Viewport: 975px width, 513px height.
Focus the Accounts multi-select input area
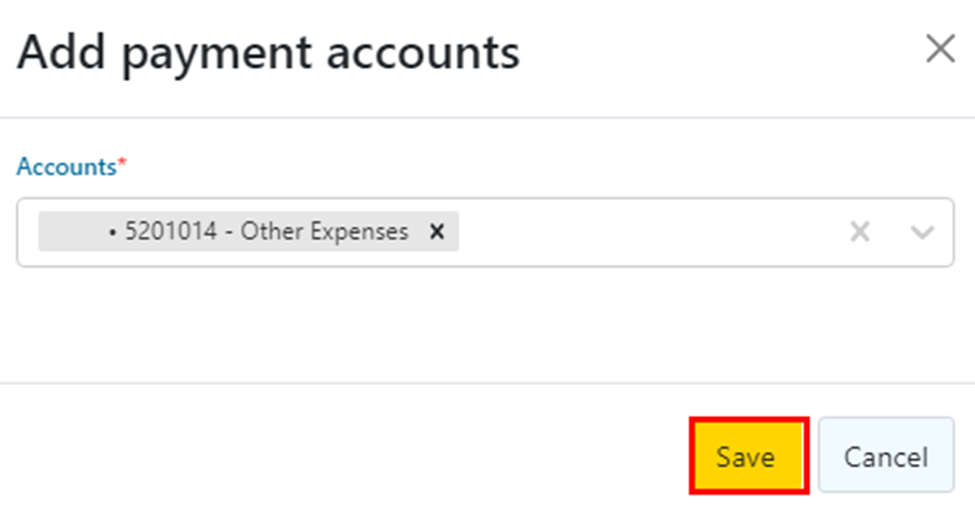click(650, 232)
